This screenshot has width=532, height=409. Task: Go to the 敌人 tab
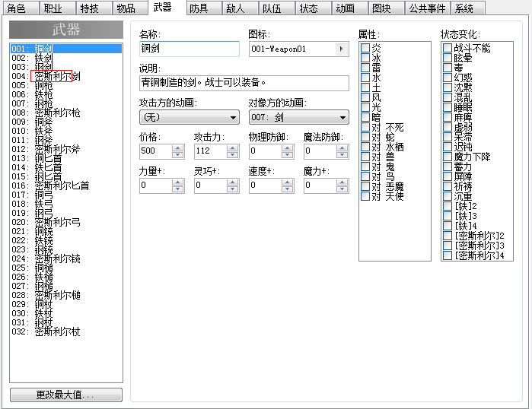[240, 8]
